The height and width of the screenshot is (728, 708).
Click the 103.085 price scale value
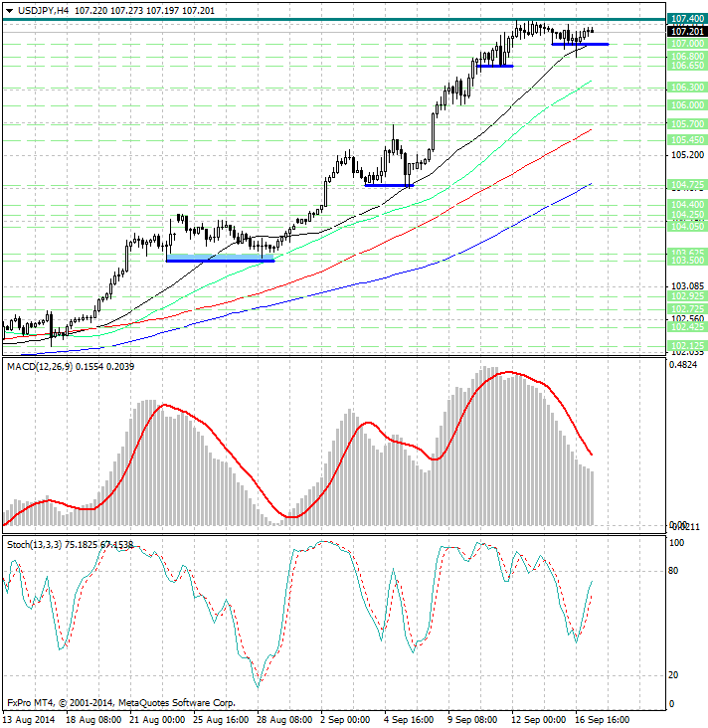pyautogui.click(x=687, y=286)
